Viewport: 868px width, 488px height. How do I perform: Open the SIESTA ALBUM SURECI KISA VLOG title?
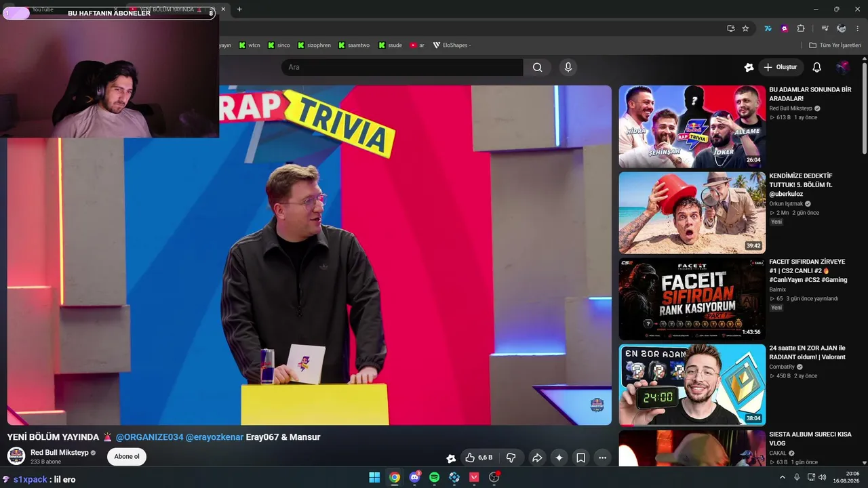tap(810, 439)
